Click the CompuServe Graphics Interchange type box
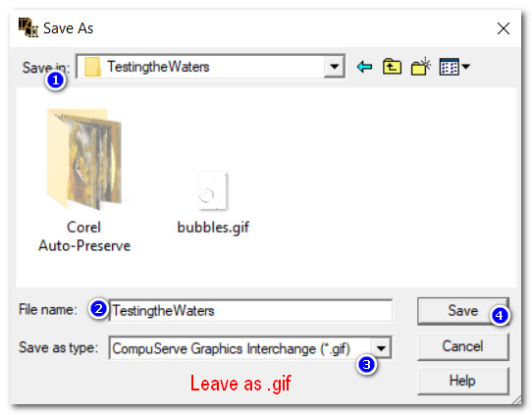 click(x=250, y=348)
